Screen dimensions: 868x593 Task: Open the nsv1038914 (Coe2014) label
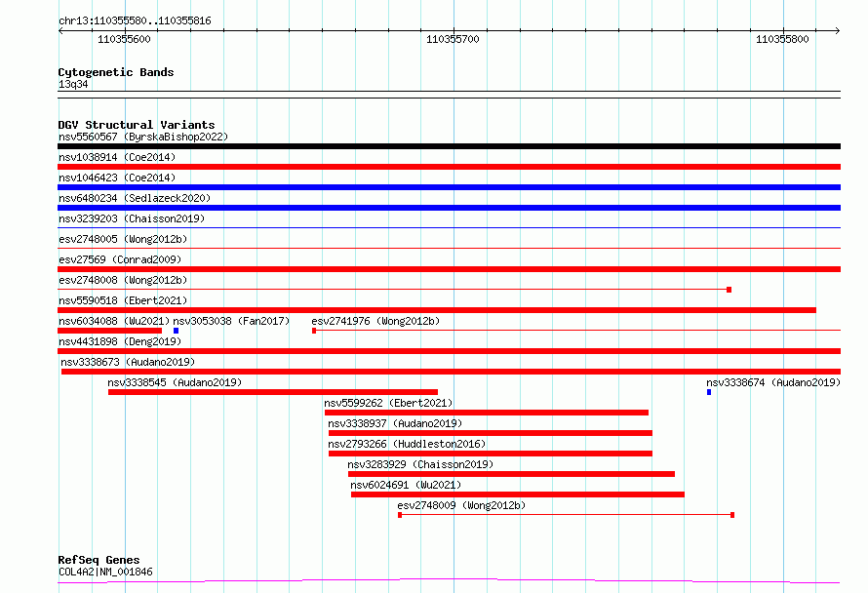click(x=117, y=157)
